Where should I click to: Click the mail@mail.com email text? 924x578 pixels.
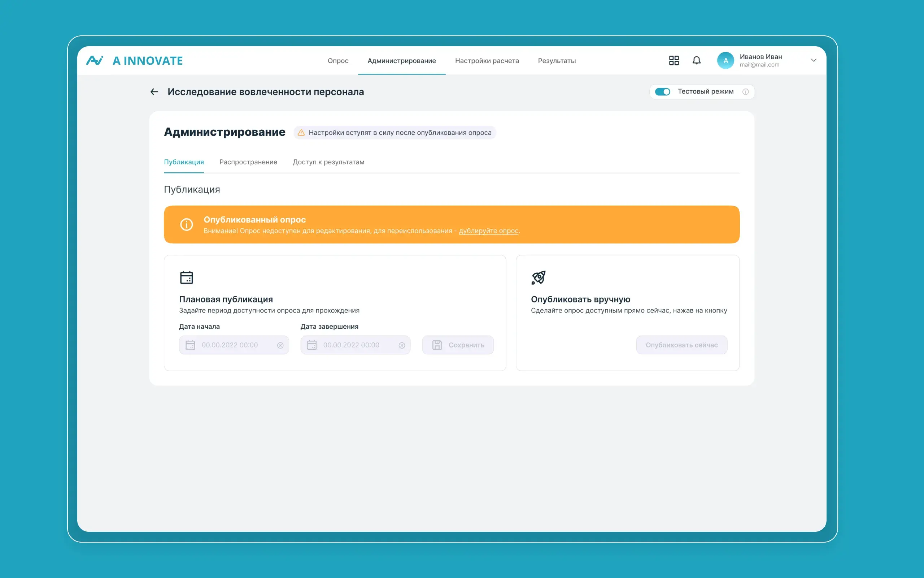[759, 65]
